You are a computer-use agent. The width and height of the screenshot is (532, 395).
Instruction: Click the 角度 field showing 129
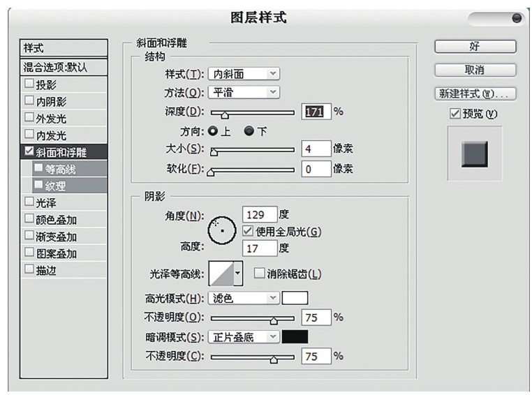(260, 214)
